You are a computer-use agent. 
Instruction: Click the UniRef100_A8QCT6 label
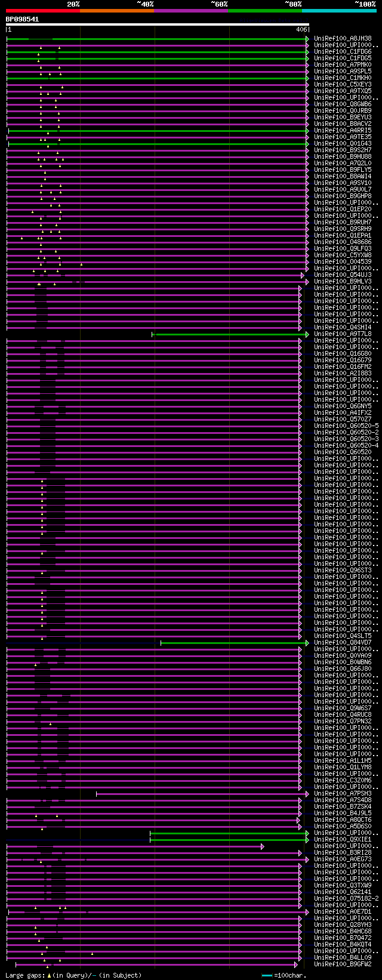coord(343,820)
